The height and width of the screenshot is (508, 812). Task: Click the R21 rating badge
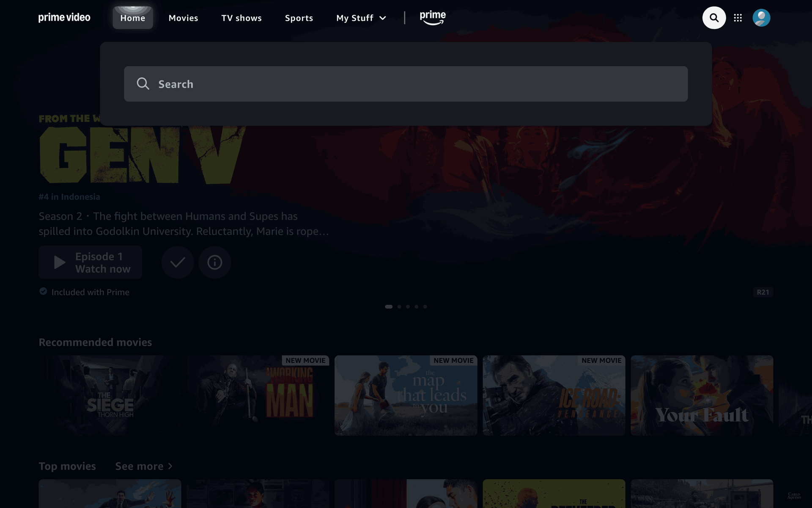pyautogui.click(x=763, y=292)
